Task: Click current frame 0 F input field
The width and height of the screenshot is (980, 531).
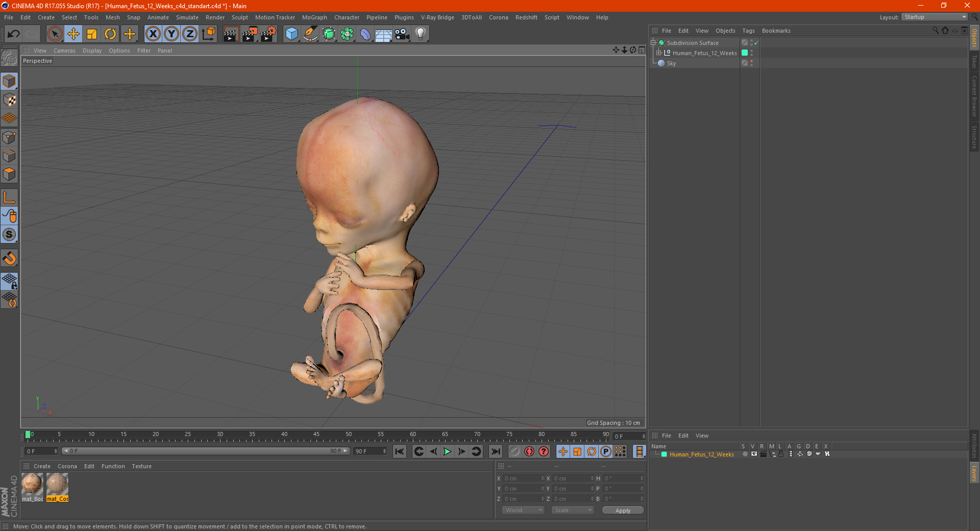Action: tap(41, 451)
